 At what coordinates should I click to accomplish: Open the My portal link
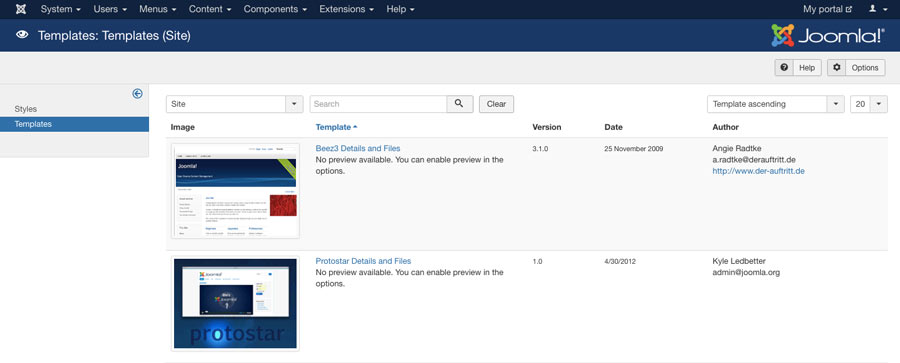pyautogui.click(x=827, y=9)
